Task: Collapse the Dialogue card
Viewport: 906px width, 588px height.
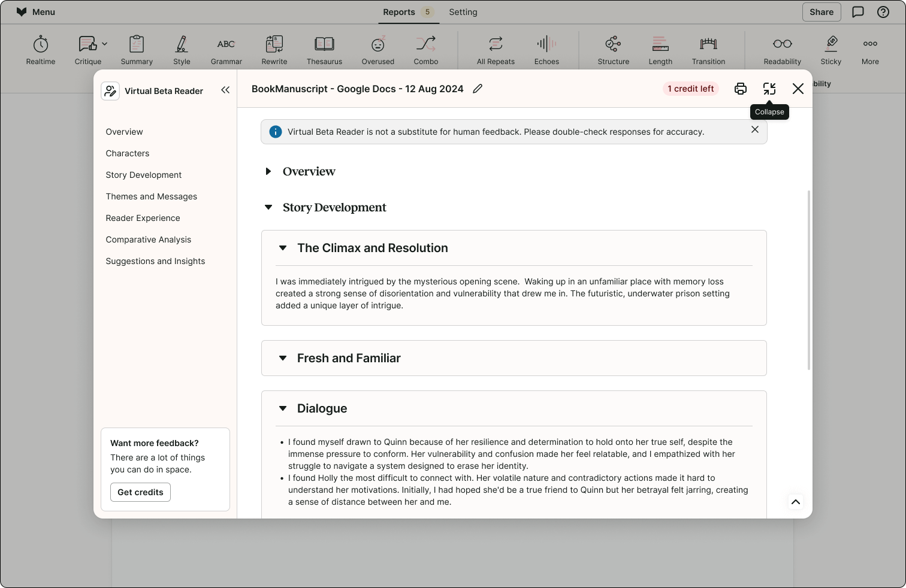Action: click(283, 408)
